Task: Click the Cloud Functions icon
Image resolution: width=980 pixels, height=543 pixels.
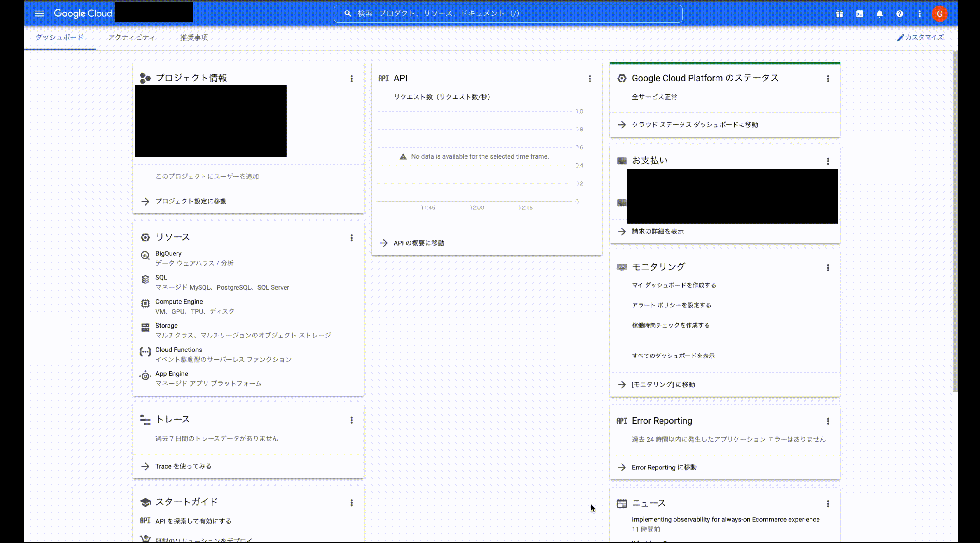Action: 145,352
